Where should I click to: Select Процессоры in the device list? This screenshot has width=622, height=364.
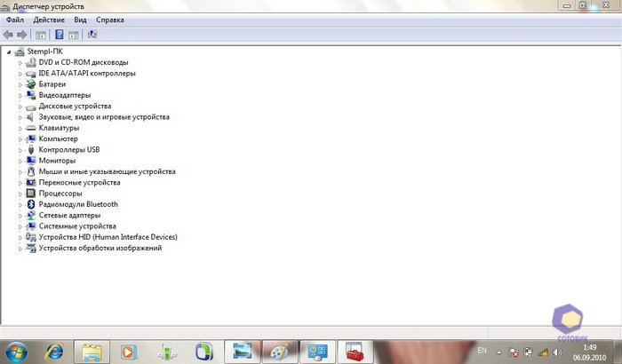60,194
